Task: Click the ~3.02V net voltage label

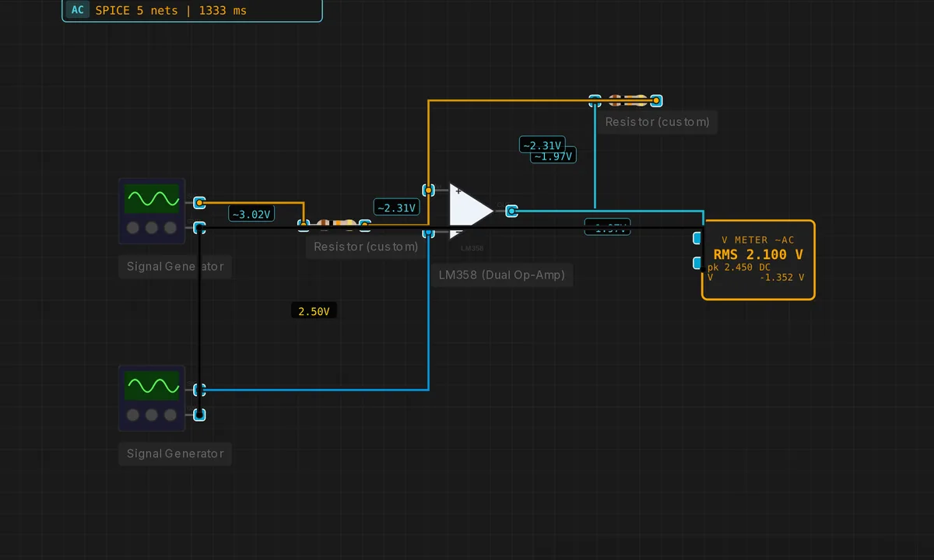Action: point(251,214)
